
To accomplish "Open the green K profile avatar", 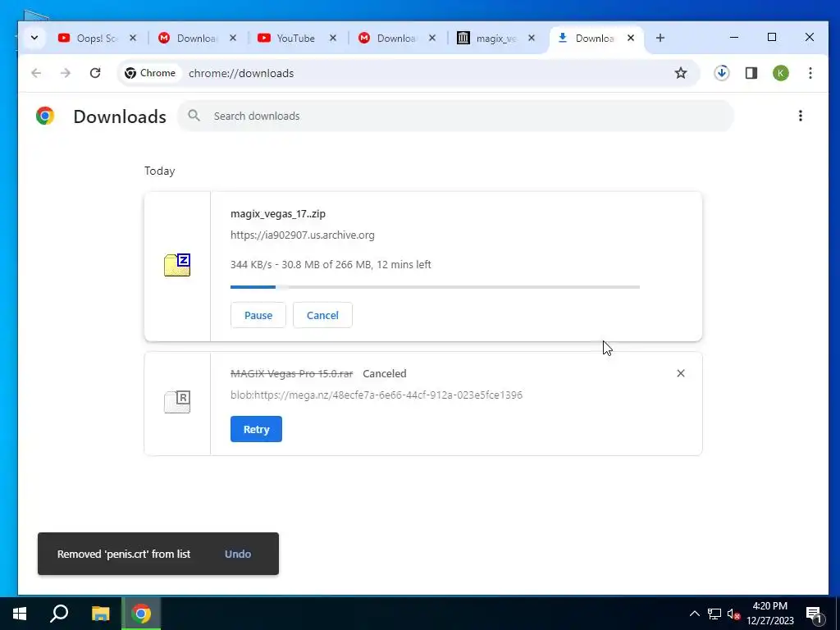I will tap(781, 73).
